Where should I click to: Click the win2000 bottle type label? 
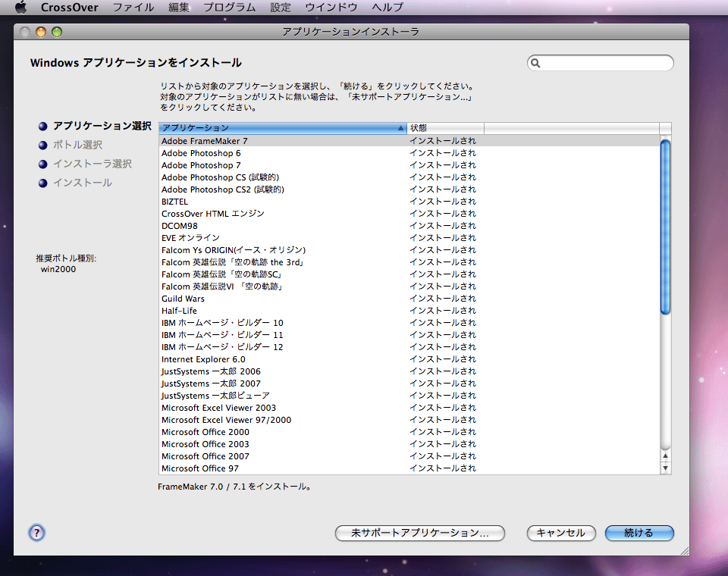point(58,269)
